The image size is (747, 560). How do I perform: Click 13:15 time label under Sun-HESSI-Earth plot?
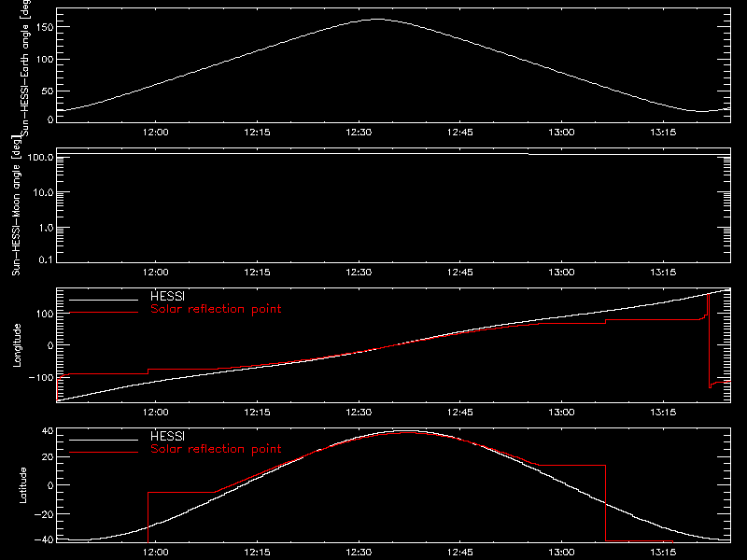(x=663, y=132)
